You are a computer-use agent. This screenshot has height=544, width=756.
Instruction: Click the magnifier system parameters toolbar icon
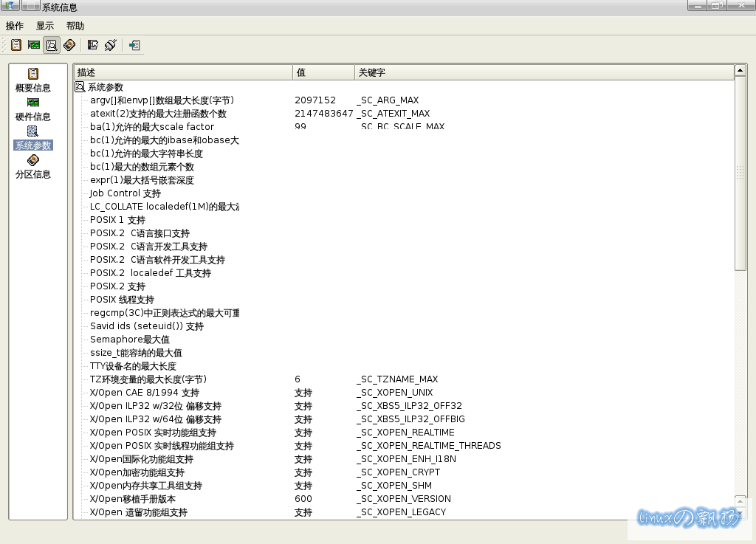52,45
